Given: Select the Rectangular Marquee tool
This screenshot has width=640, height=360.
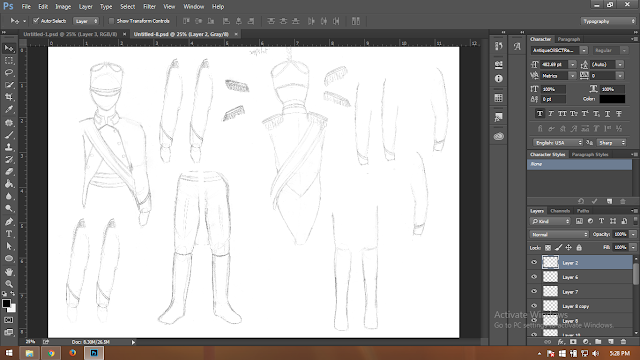Looking at the screenshot, I should [9, 61].
